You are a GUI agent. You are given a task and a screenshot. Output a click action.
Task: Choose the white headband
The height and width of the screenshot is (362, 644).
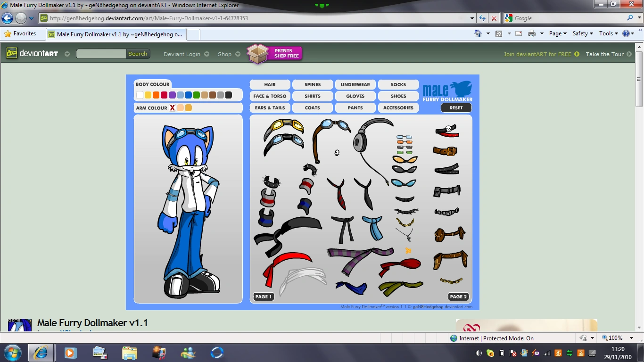point(303,280)
